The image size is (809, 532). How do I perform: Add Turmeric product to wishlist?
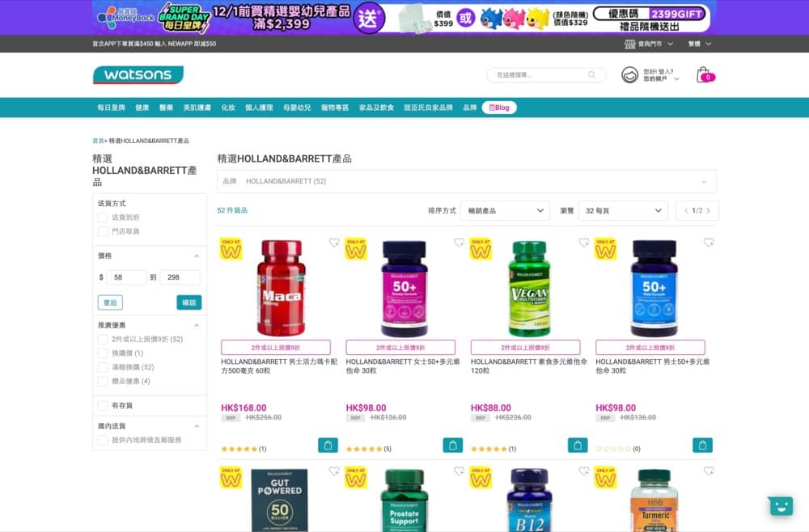click(x=709, y=471)
